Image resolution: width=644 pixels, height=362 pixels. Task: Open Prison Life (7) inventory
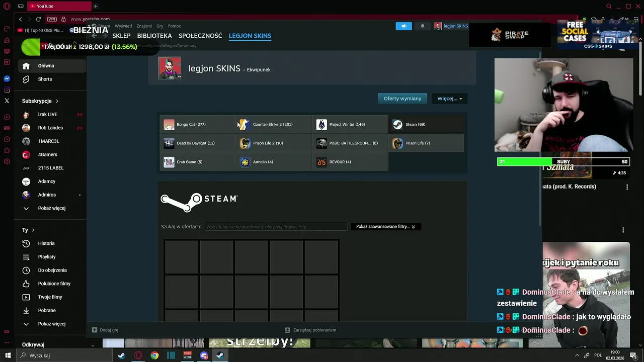[x=427, y=143]
